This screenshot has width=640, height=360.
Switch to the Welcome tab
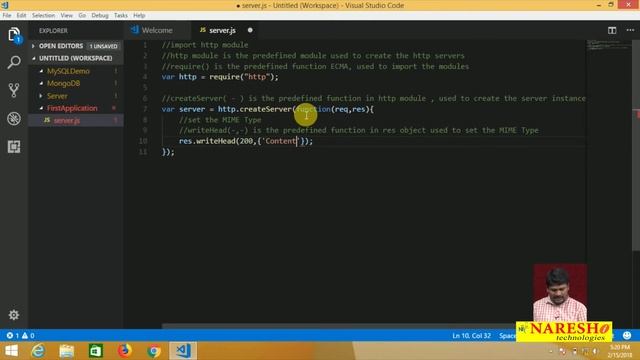coord(157,30)
